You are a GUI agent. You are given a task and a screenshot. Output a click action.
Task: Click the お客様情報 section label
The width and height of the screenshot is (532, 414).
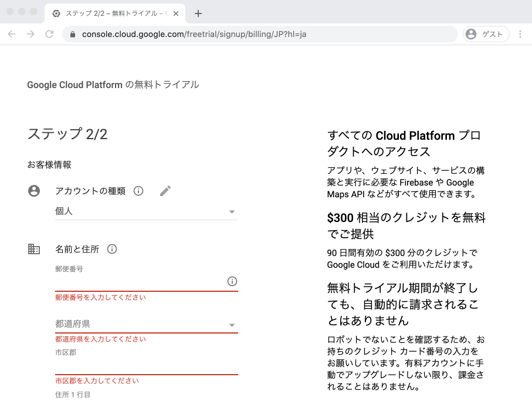pyautogui.click(x=49, y=164)
